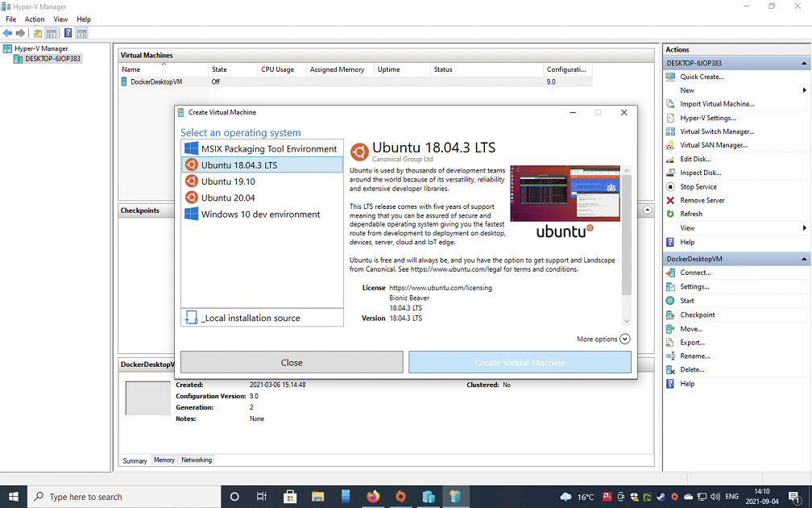Screen dimensions: 812x508
Task: Click Create Virtual Machine button
Action: point(520,362)
